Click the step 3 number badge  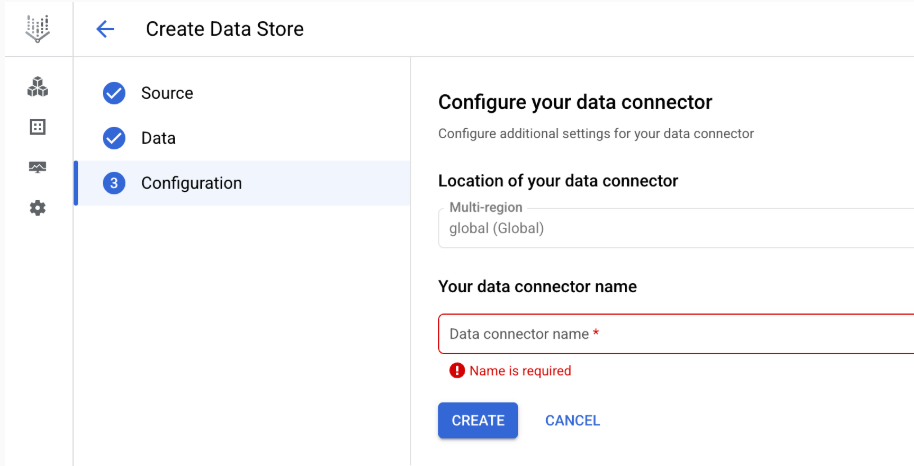(x=114, y=183)
